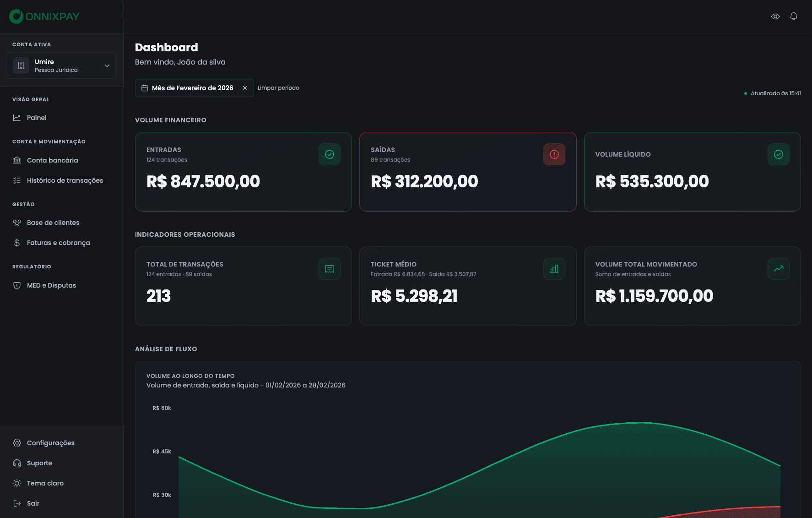The width and height of the screenshot is (812, 518).
Task: Click Limpar período link
Action: pos(278,88)
